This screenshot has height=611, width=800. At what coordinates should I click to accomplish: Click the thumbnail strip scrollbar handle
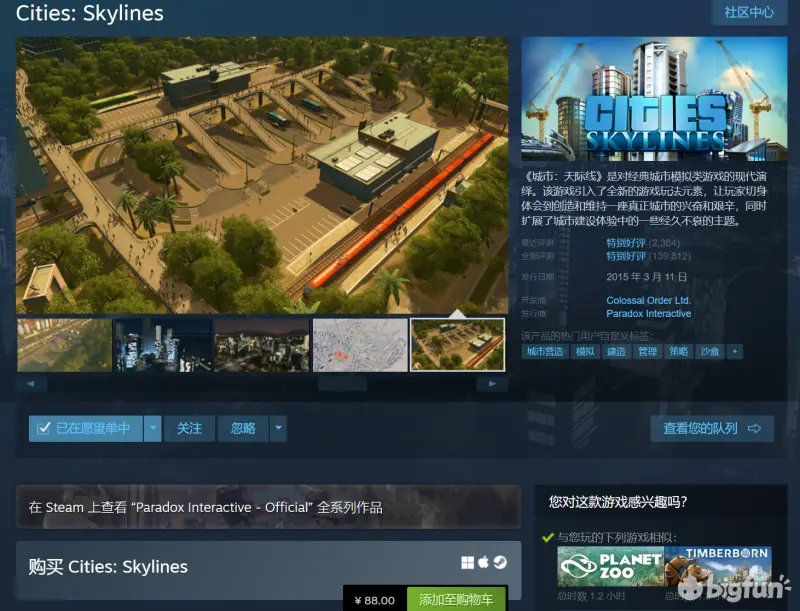(342, 384)
